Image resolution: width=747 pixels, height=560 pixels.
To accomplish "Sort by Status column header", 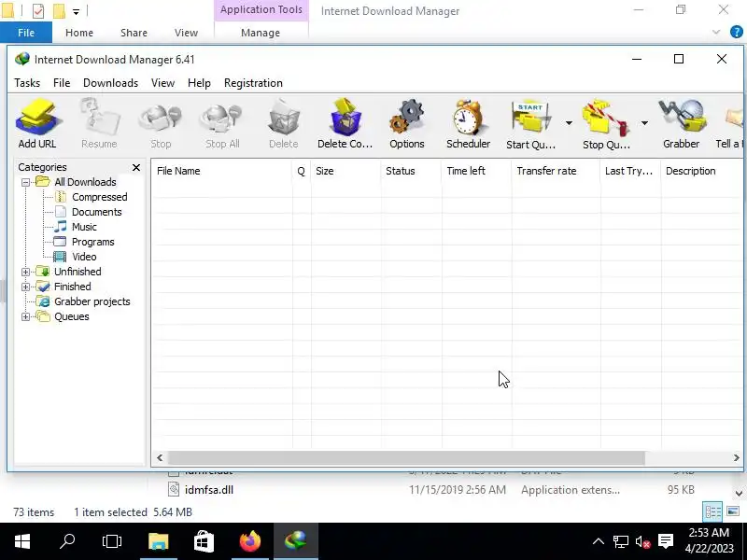I will pyautogui.click(x=411, y=171).
